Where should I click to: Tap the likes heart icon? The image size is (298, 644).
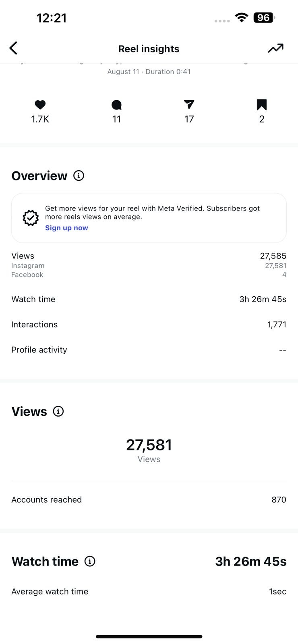coord(40,105)
